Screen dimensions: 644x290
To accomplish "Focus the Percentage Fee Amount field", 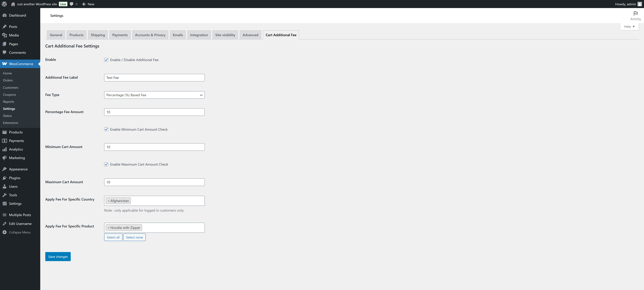I will [154, 112].
